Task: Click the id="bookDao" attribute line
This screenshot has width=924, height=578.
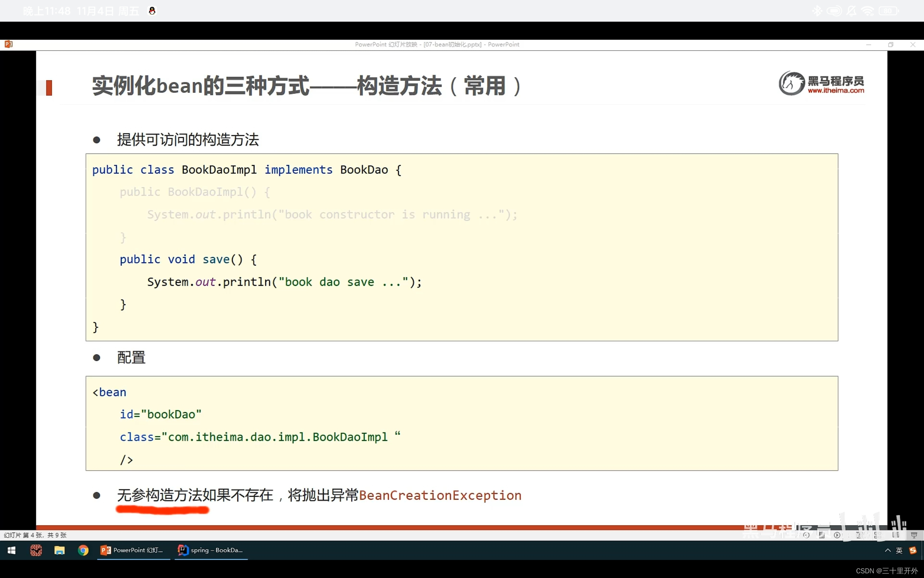Action: (160, 414)
